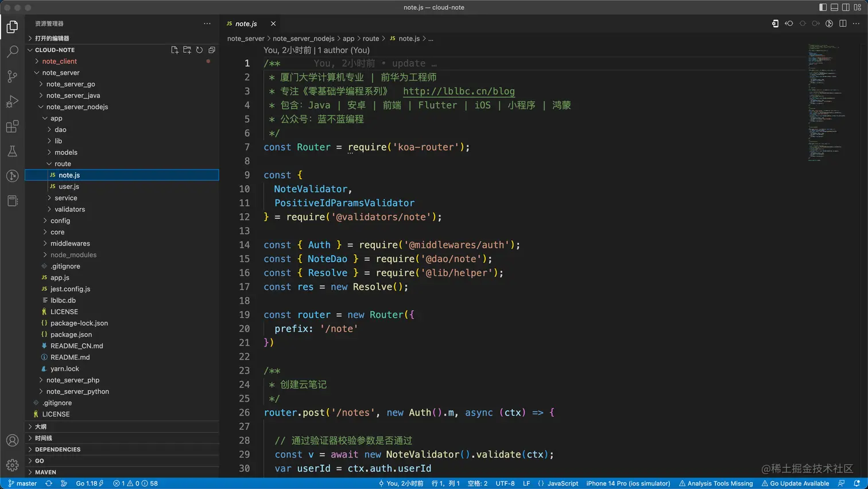The width and height of the screenshot is (868, 489).
Task: Open app.js in the file tree
Action: tap(122, 278)
